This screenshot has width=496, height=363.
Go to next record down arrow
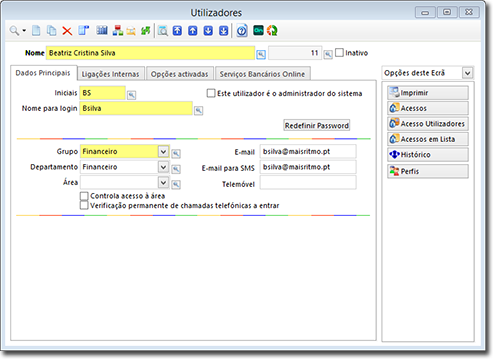(208, 31)
